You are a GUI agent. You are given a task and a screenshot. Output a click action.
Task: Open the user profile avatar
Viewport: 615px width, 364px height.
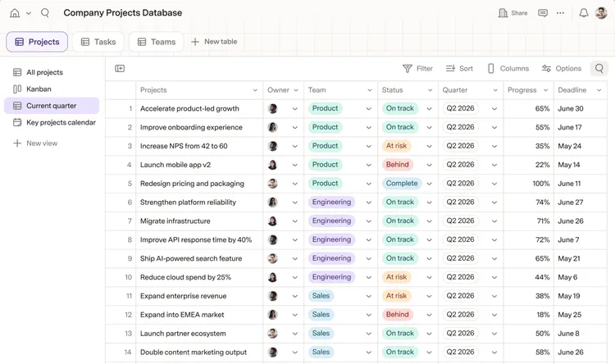(x=601, y=13)
